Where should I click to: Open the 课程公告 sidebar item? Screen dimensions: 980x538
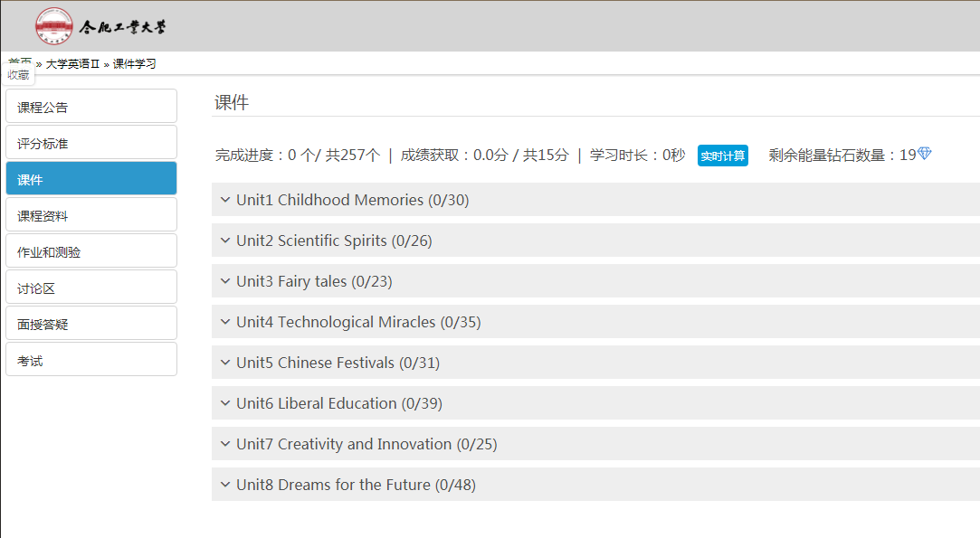pyautogui.click(x=91, y=106)
